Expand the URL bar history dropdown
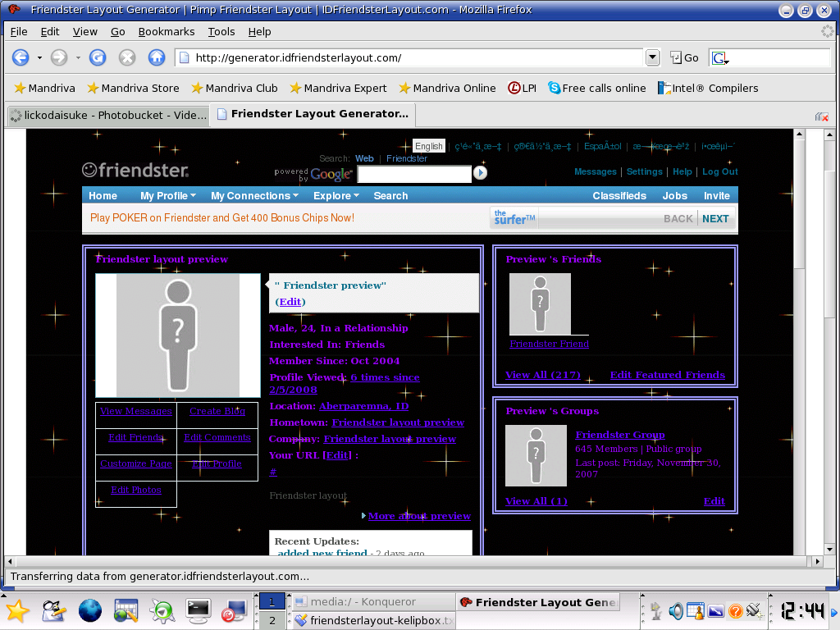 pyautogui.click(x=652, y=57)
